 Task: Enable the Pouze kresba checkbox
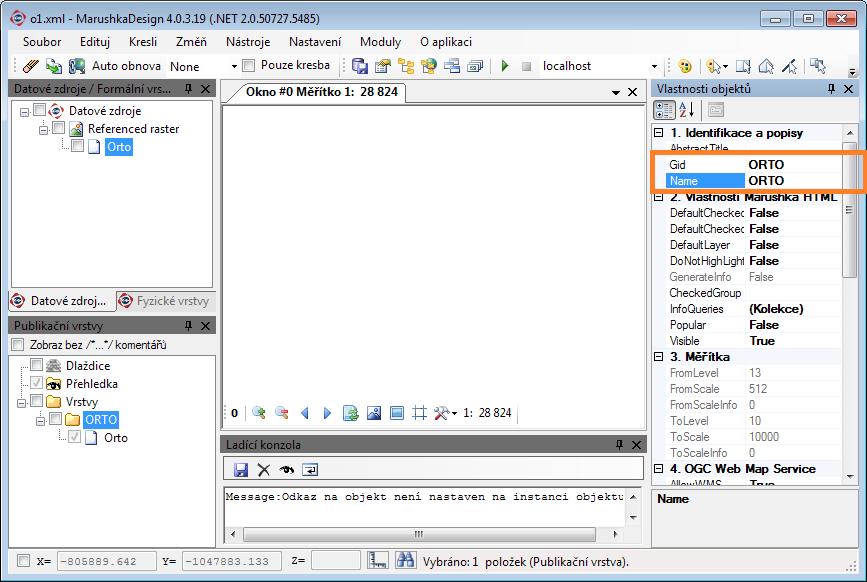tap(249, 66)
